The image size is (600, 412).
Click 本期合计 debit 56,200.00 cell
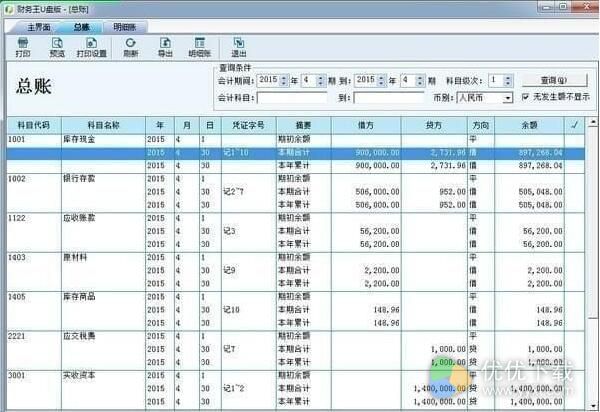[366, 231]
